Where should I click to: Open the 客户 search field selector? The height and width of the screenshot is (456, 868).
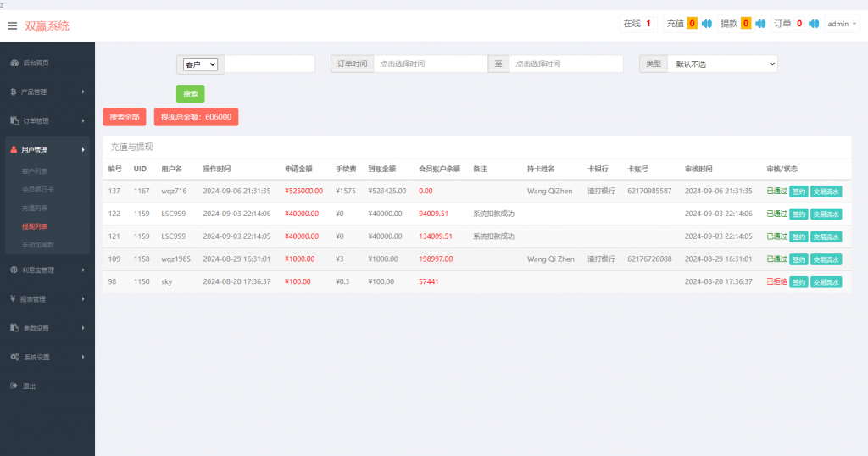pyautogui.click(x=201, y=64)
